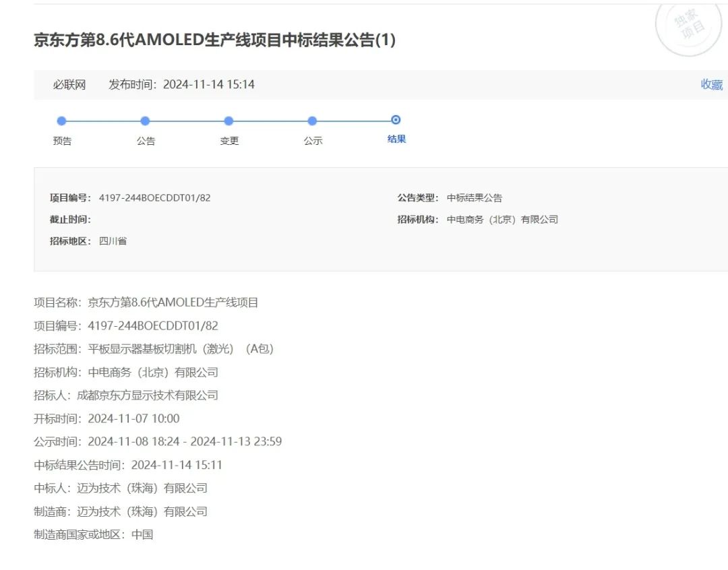Click the 中标人 line 迈为技术（珠海）有限公司
This screenshot has height=570, width=728.
pyautogui.click(x=121, y=488)
